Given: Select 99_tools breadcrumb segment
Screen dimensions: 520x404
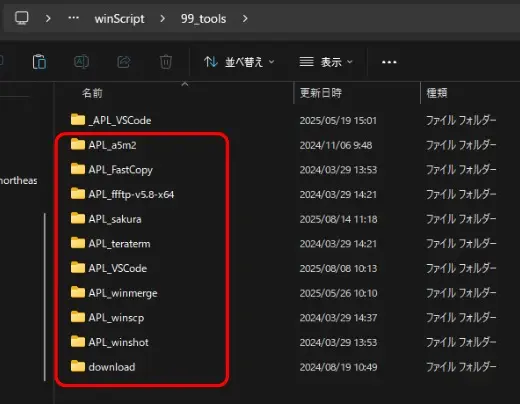Looking at the screenshot, I should [x=203, y=19].
